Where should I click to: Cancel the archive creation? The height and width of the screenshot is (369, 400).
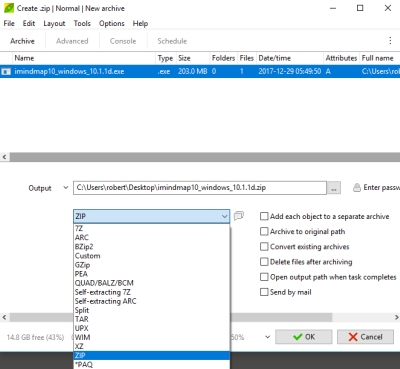[x=365, y=337]
